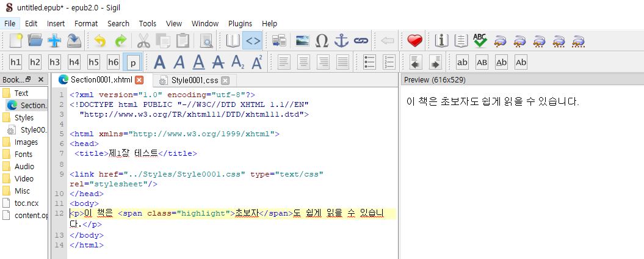Run first plugin shortcut icon
644x259 pixels.
tap(501, 41)
